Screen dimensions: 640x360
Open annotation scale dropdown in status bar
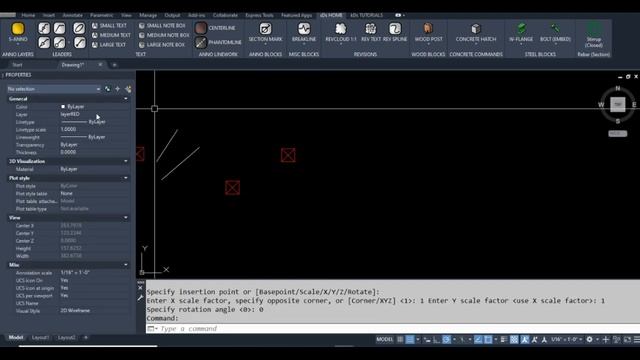pos(566,340)
